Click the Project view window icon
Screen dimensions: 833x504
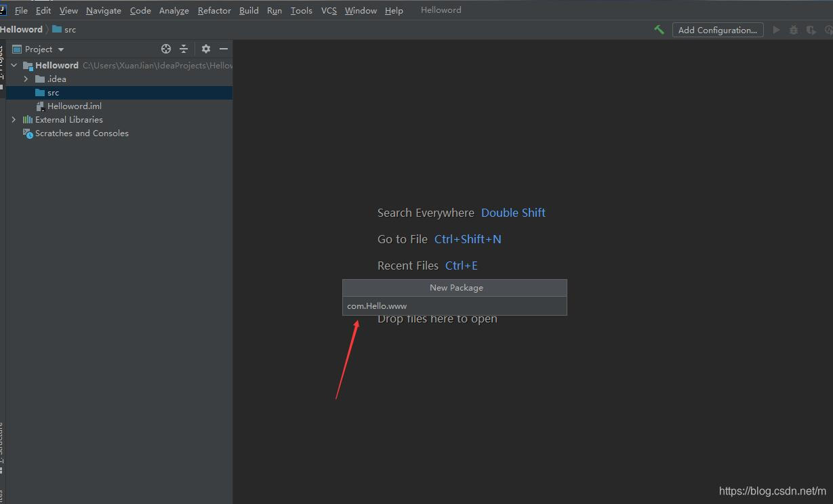[x=17, y=49]
